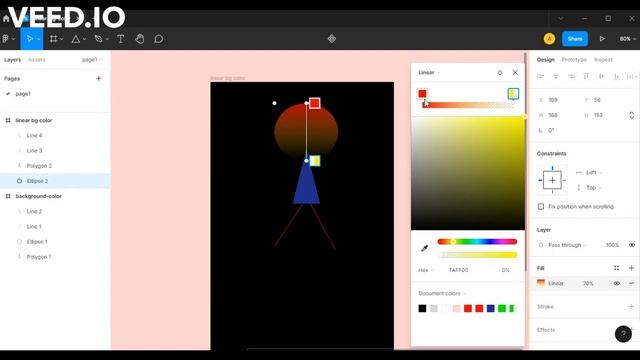Remove the Linear fill with minus icon

(631, 283)
